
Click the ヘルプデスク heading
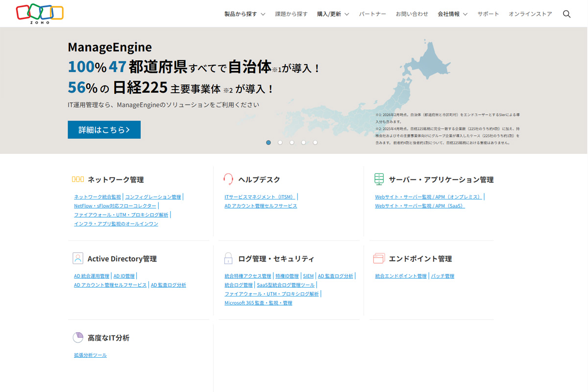(x=259, y=180)
